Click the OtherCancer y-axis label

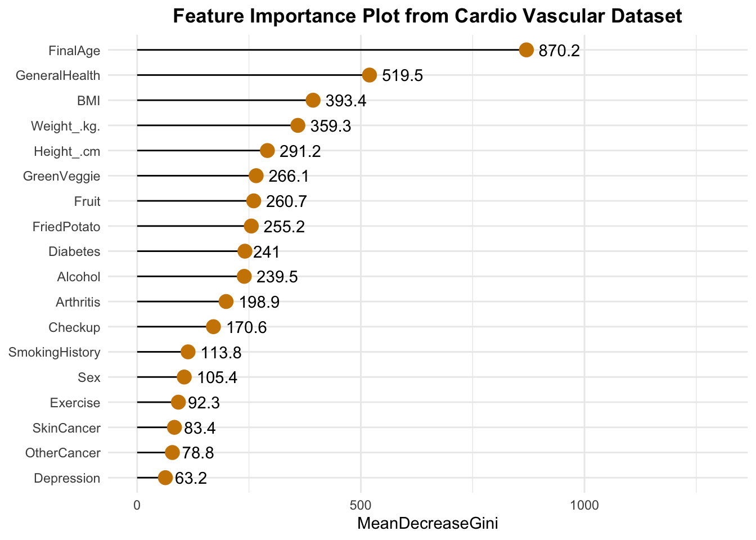tap(63, 453)
